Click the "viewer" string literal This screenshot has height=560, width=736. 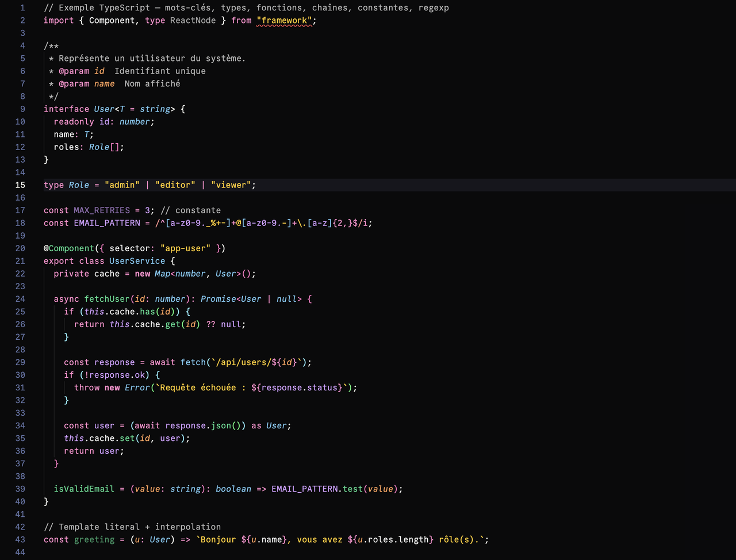231,185
